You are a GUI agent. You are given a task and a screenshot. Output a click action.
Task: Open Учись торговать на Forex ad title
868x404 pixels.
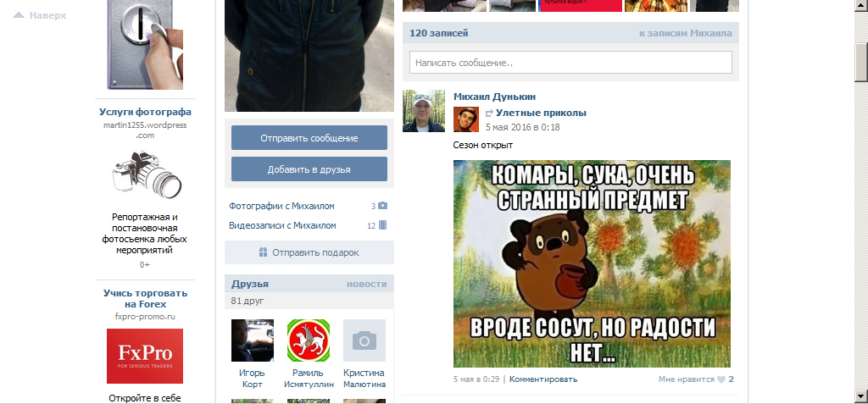(145, 298)
